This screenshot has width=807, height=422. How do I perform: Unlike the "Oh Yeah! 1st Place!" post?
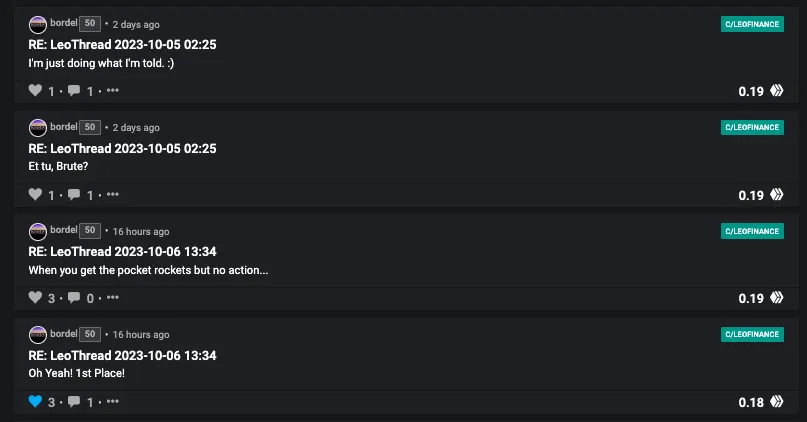pyautogui.click(x=35, y=401)
